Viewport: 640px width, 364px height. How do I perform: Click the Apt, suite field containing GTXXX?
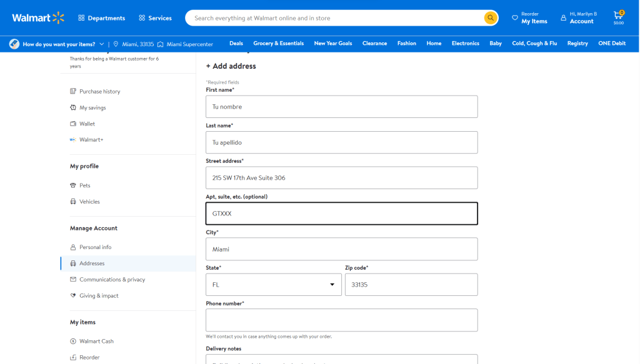pyautogui.click(x=342, y=214)
